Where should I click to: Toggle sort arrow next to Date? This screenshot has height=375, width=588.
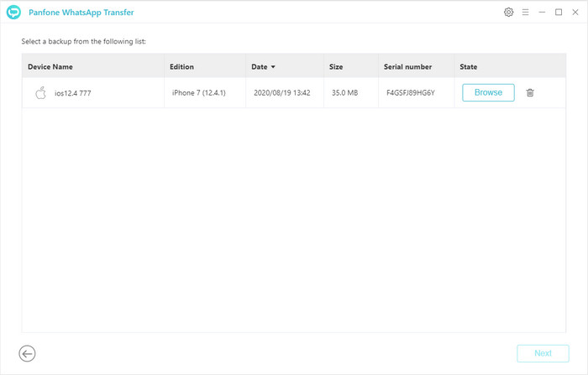[x=273, y=66]
